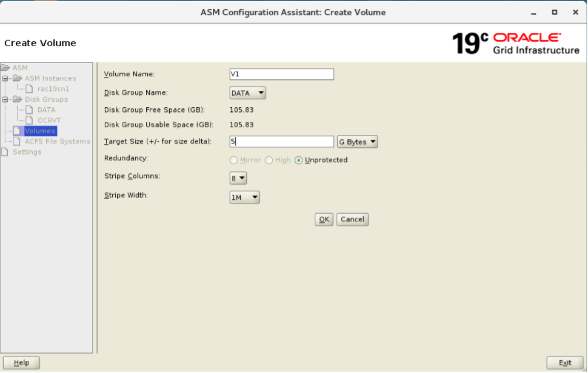Click the Target Size label text
The image size is (588, 373).
(158, 141)
